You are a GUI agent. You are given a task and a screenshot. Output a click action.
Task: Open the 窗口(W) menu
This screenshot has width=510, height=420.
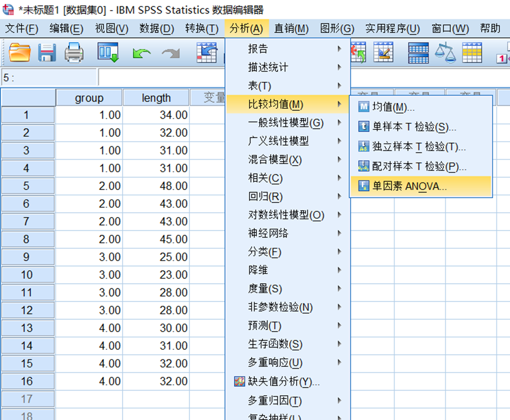click(x=450, y=29)
